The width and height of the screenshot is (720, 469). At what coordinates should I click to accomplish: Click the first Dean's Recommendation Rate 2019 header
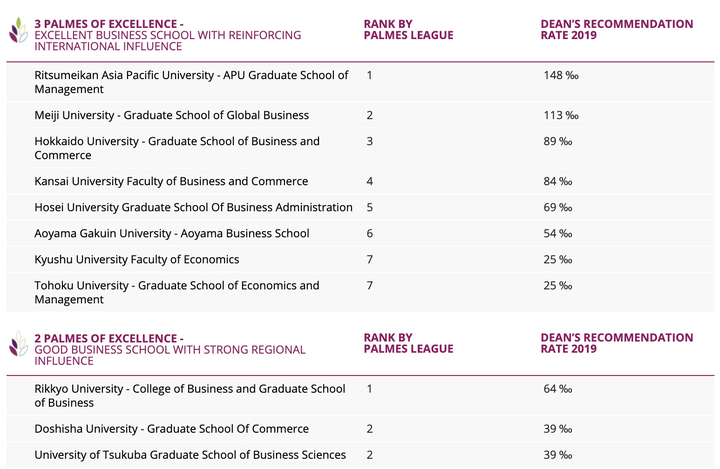coord(616,29)
